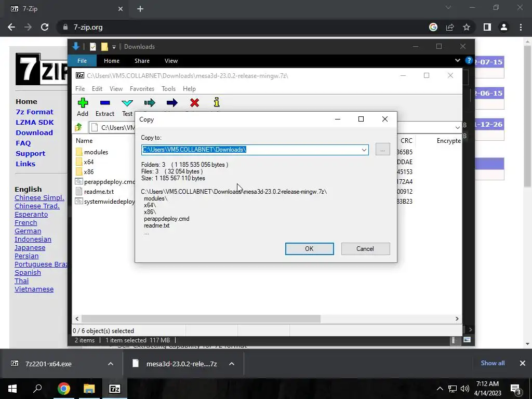Viewport: 532px width, 399px height.
Task: Click the Info toolbar icon
Action: pos(217,102)
